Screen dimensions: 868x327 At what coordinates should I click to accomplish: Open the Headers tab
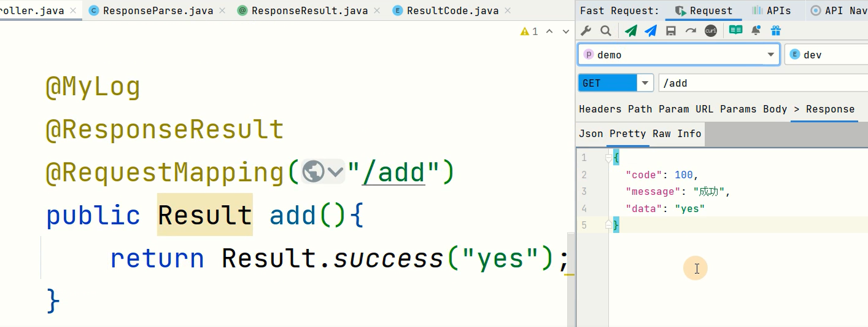tap(600, 109)
